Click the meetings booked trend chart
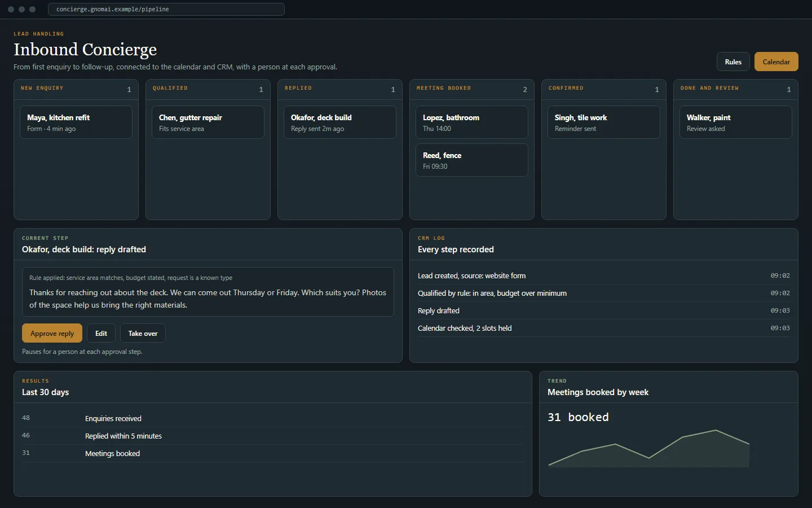The image size is (812, 508). 649,448
